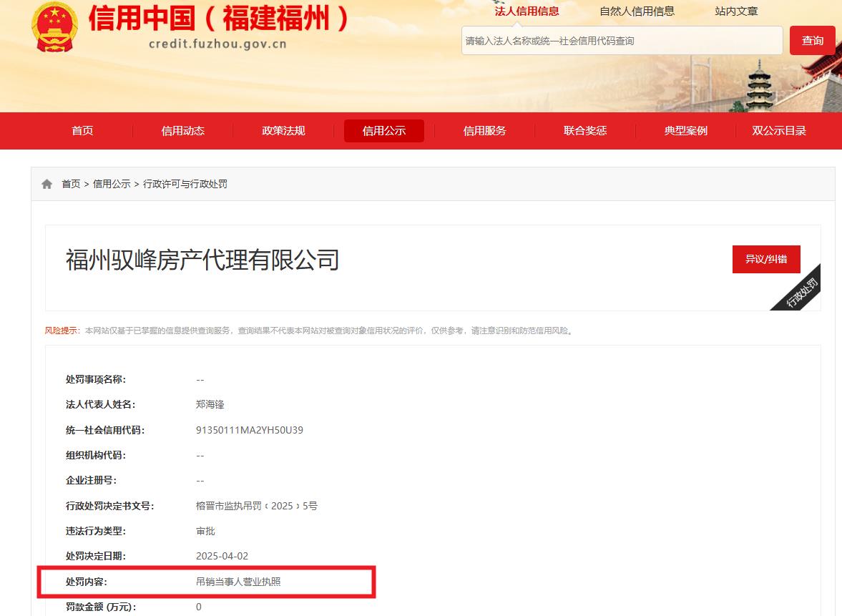Image resolution: width=842 pixels, height=616 pixels.
Task: Open 首页 in the main navigation bar
Action: click(x=82, y=131)
